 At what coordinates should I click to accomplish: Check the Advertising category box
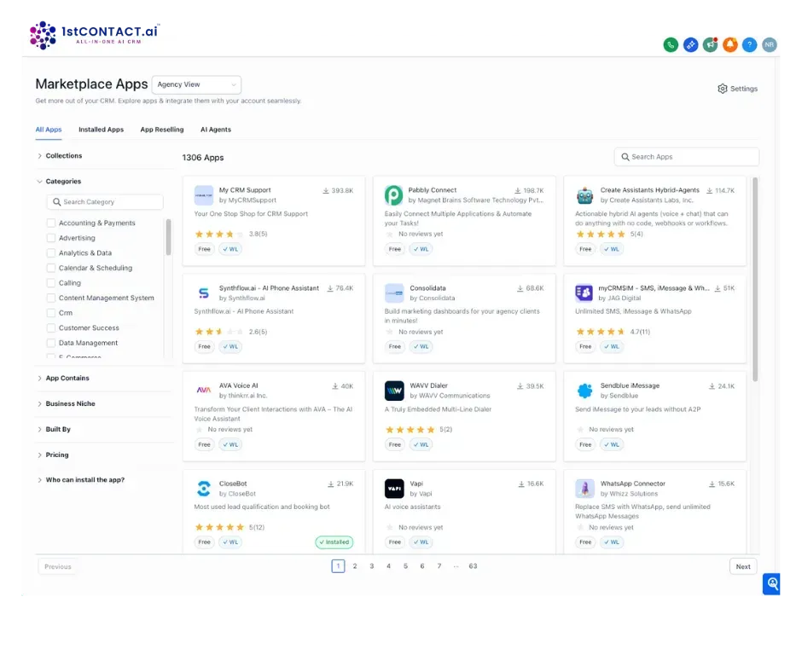click(50, 238)
